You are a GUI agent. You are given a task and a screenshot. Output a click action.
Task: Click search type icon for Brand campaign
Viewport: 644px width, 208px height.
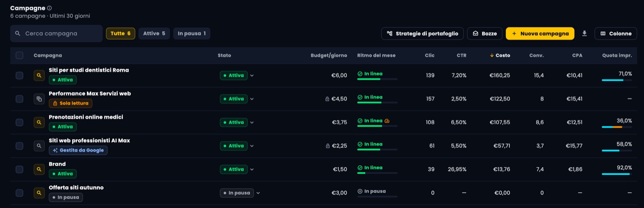(x=39, y=169)
